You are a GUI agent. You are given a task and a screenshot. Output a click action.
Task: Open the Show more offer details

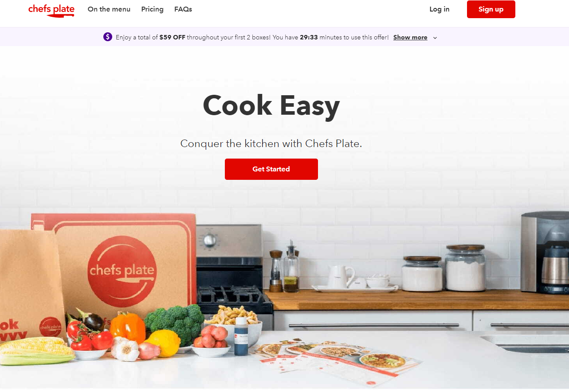[x=410, y=38]
